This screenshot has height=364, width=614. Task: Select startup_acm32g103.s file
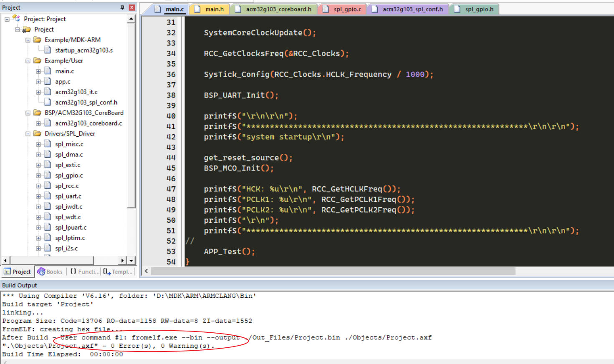[84, 50]
